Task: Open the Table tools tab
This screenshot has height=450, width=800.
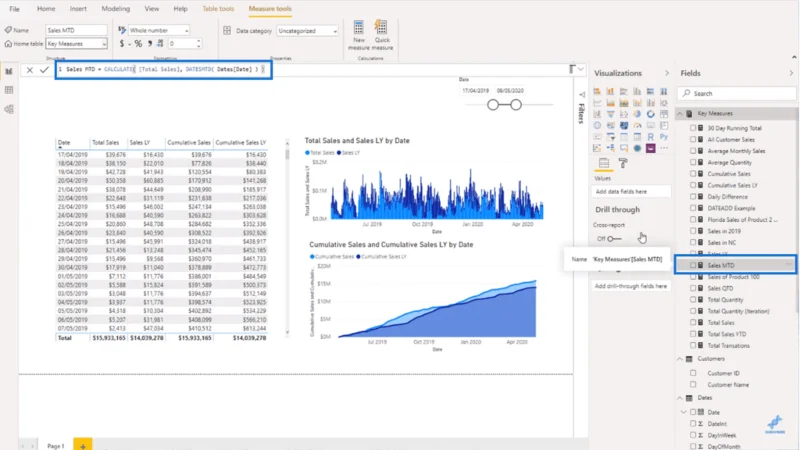Action: [x=218, y=9]
